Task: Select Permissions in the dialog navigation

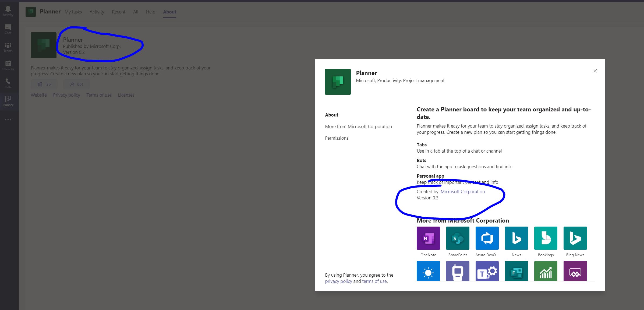Action: [337, 138]
